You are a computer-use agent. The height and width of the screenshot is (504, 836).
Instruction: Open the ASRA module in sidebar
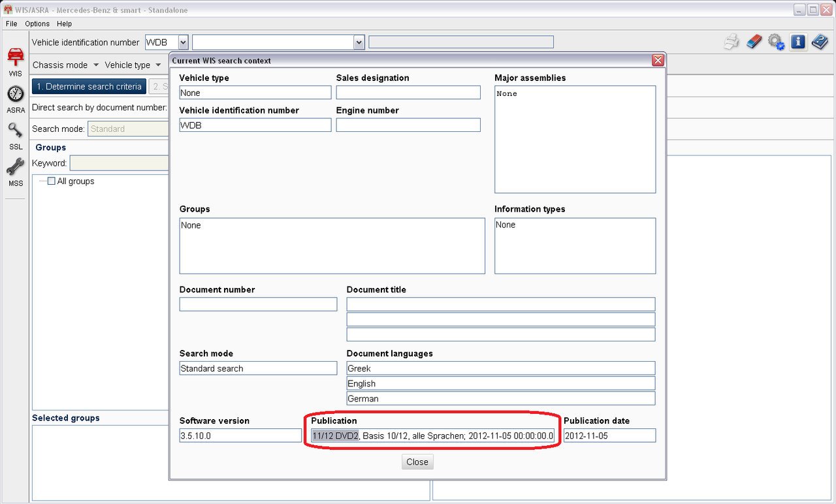16,99
